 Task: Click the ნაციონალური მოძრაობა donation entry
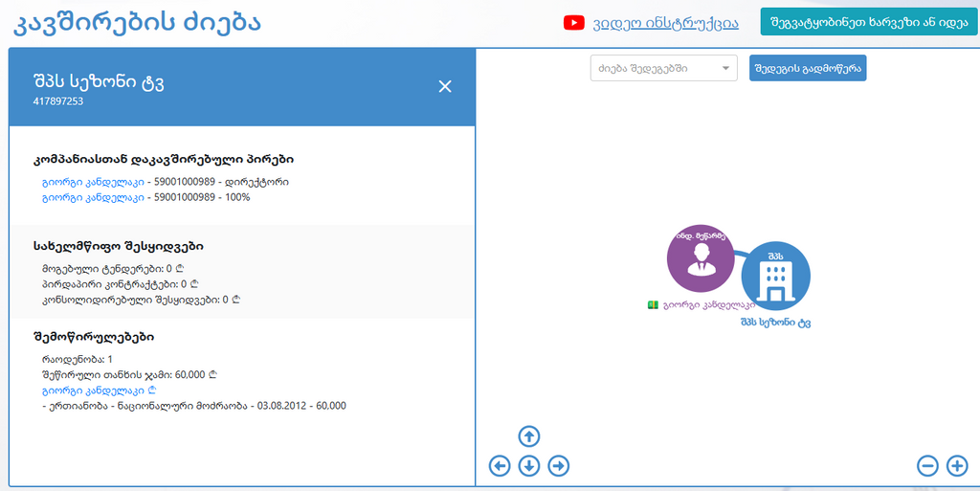[193, 406]
